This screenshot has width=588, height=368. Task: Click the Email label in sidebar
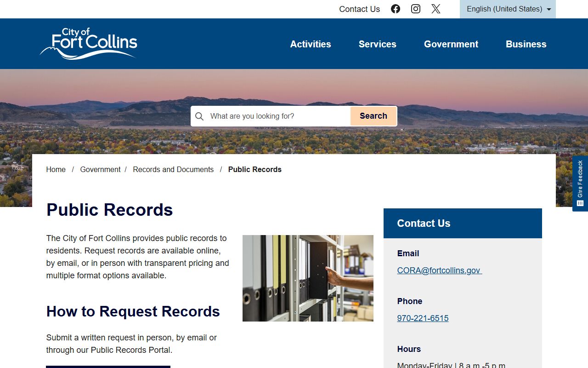click(408, 253)
